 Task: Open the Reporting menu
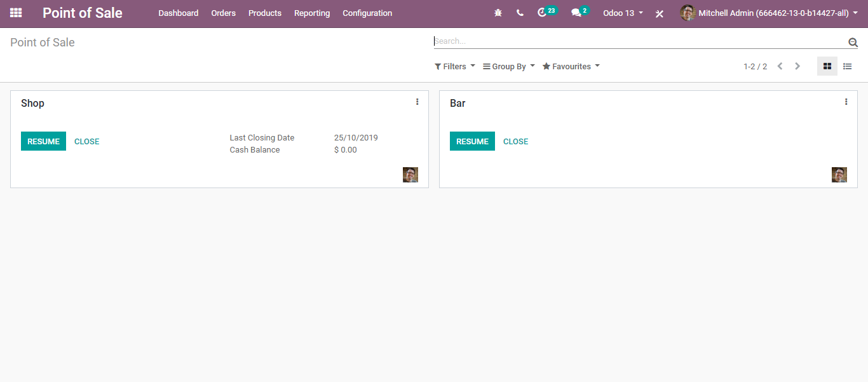(312, 13)
